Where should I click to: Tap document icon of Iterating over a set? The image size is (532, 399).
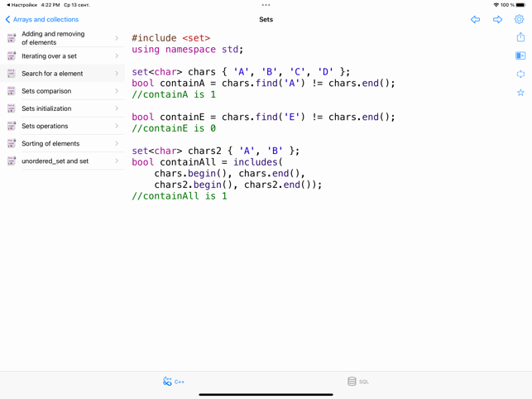(x=12, y=55)
